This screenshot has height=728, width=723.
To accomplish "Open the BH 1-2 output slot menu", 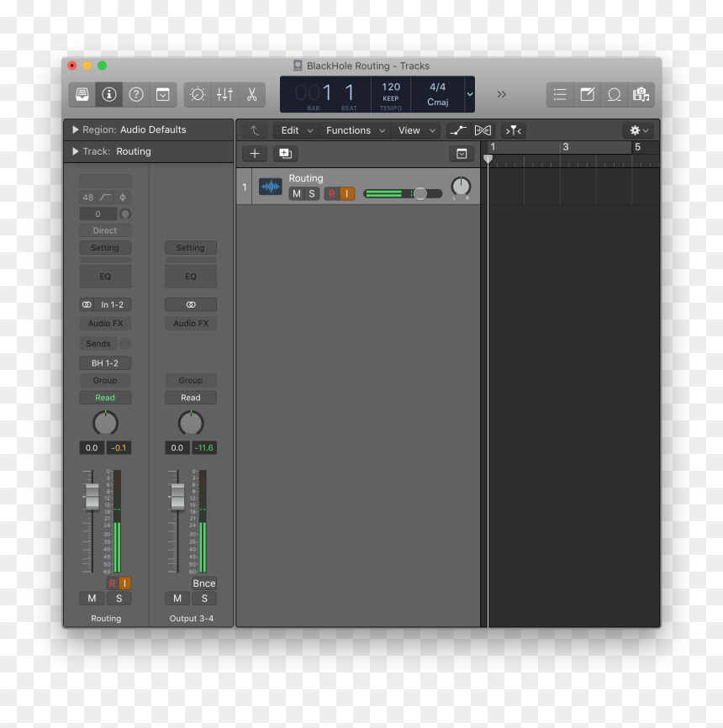I will coord(105,363).
